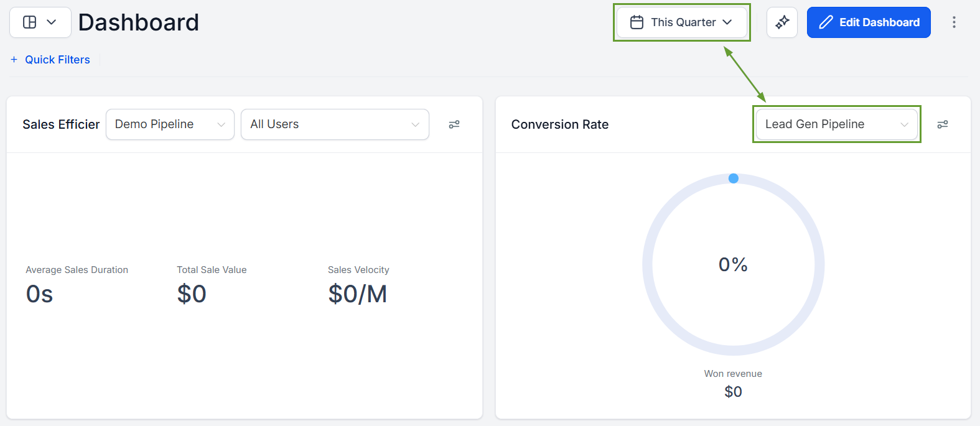The height and width of the screenshot is (426, 980).
Task: Click the blue dot on conversion ring
Action: (x=734, y=178)
